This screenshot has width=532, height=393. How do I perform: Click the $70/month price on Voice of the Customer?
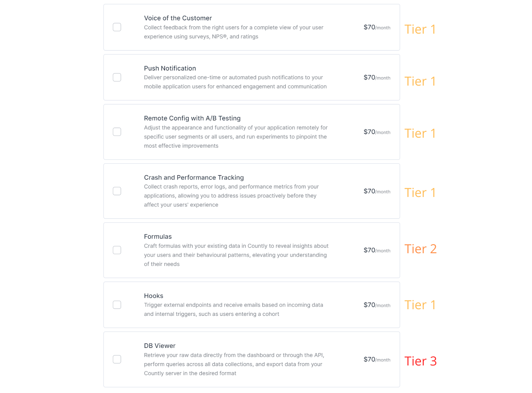[377, 27]
